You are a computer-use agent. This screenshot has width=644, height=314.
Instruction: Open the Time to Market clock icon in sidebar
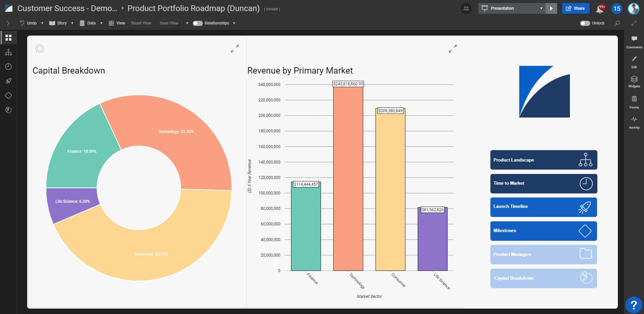(9, 66)
